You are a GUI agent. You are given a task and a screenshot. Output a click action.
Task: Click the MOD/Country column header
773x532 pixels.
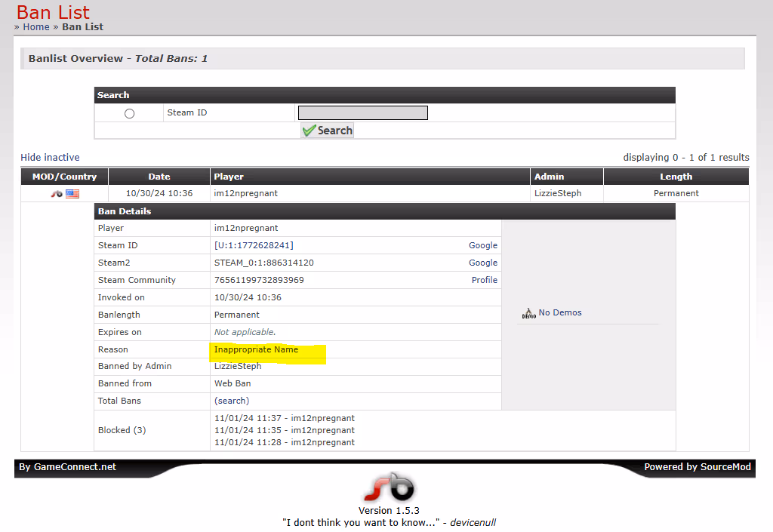tap(65, 177)
